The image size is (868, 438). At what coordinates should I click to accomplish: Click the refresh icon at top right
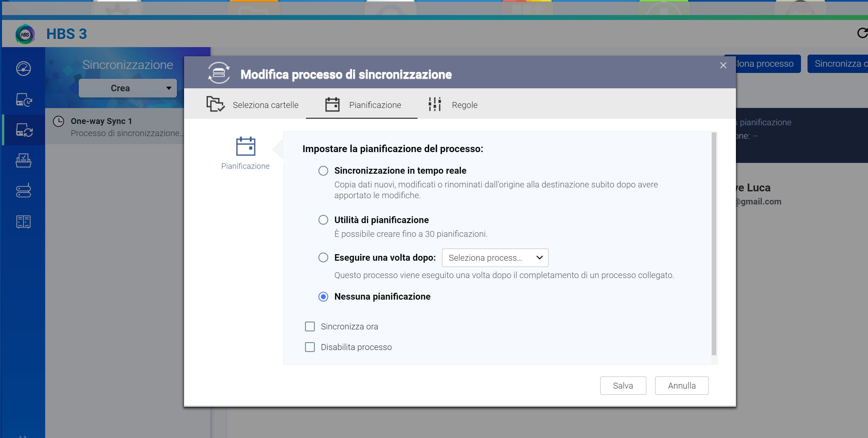[x=862, y=33]
